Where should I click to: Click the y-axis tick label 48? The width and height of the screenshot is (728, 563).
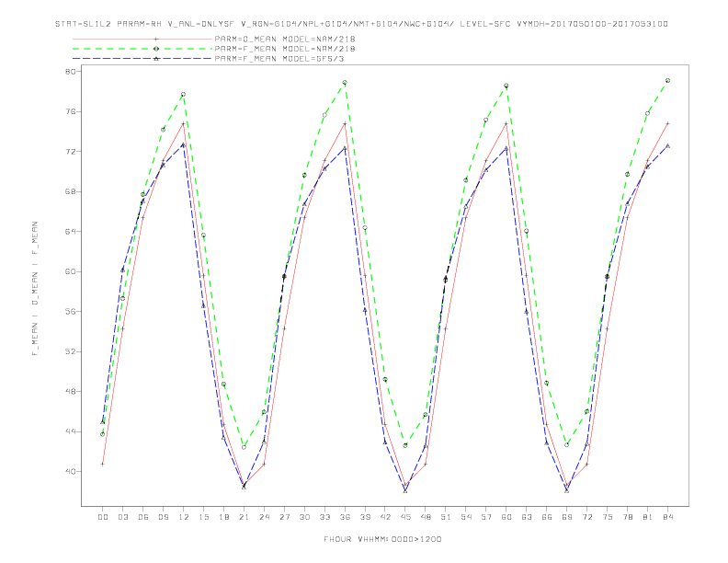pyautogui.click(x=71, y=391)
